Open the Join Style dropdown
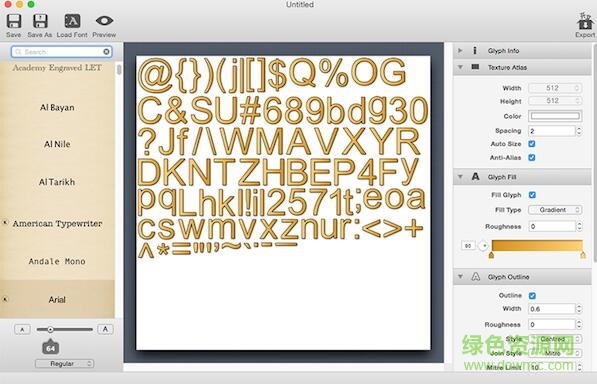 click(x=555, y=353)
